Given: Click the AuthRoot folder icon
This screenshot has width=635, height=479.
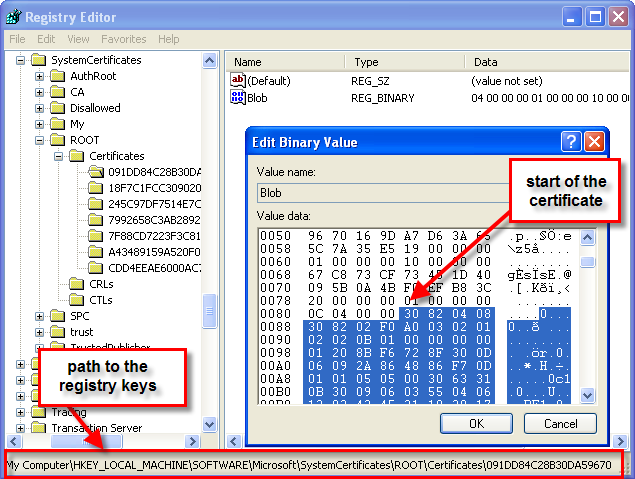Looking at the screenshot, I should (x=59, y=76).
